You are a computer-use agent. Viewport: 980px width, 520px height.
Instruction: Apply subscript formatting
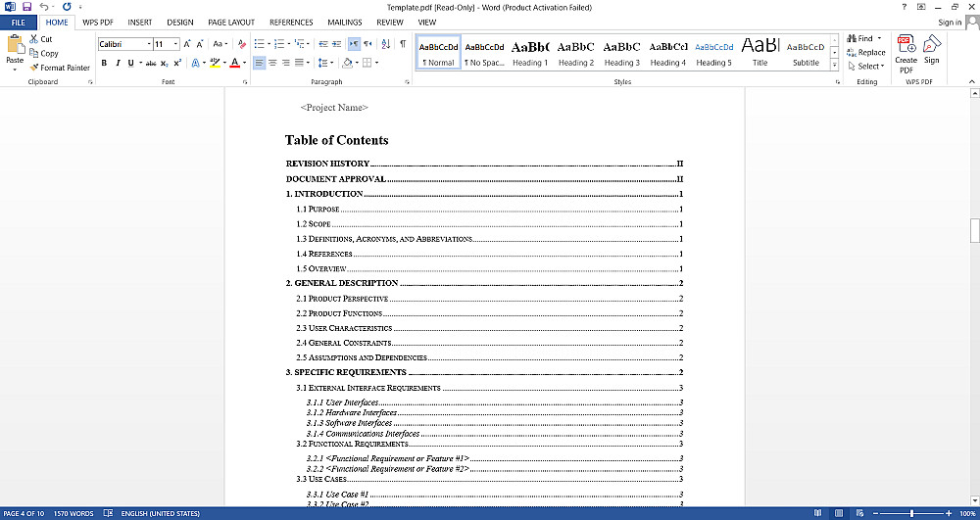point(165,63)
